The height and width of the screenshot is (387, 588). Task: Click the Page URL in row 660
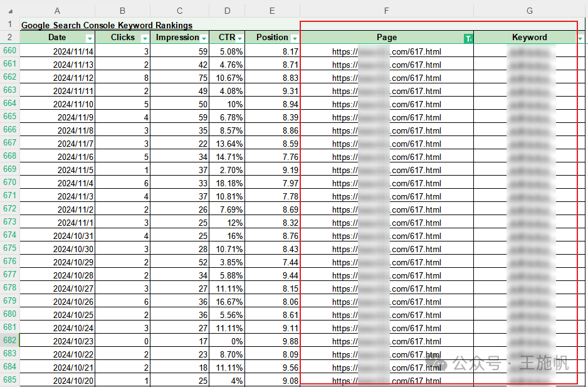[387, 51]
